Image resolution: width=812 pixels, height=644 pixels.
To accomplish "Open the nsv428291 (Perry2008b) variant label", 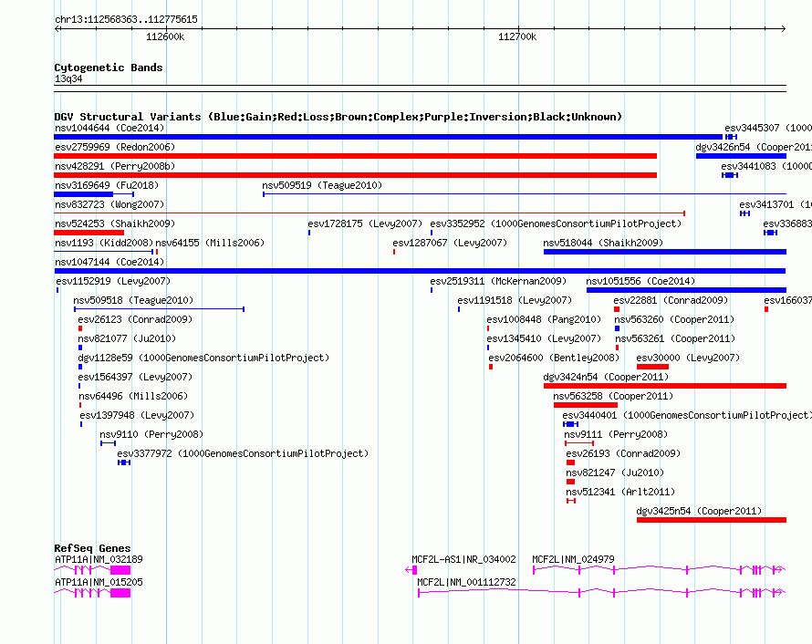I will [x=115, y=166].
